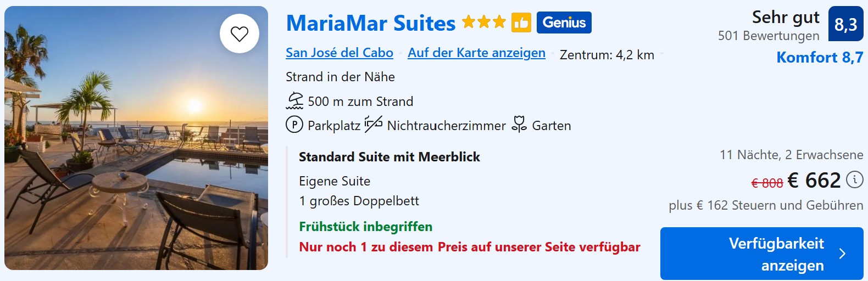Click Auf der Karte anzeigen link

tap(476, 53)
